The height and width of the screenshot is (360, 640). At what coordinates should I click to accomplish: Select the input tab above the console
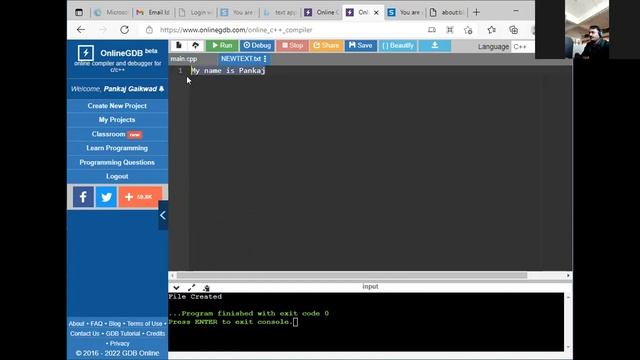pyautogui.click(x=370, y=287)
